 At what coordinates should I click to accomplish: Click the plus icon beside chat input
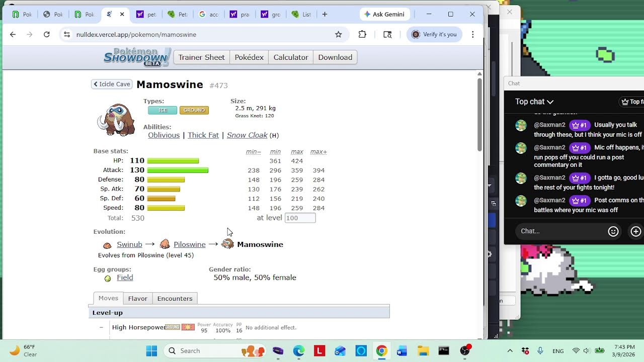(x=636, y=231)
